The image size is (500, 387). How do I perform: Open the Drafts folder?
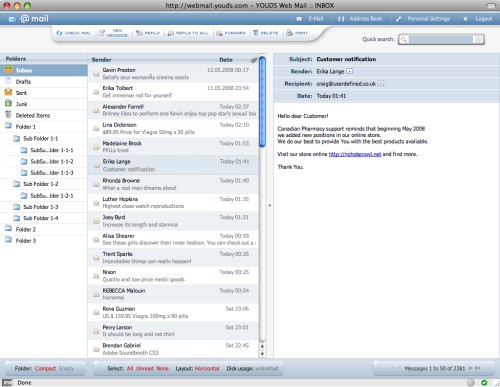44,82
